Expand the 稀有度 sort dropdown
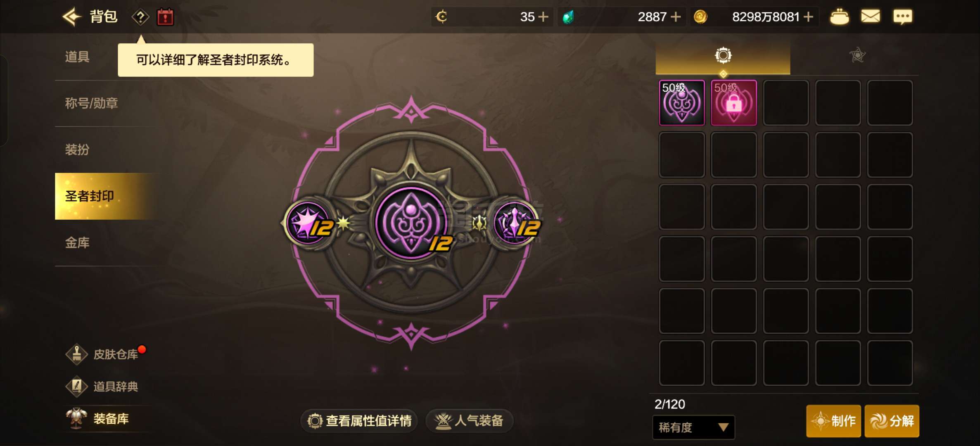Viewport: 980px width, 446px height. tap(693, 427)
